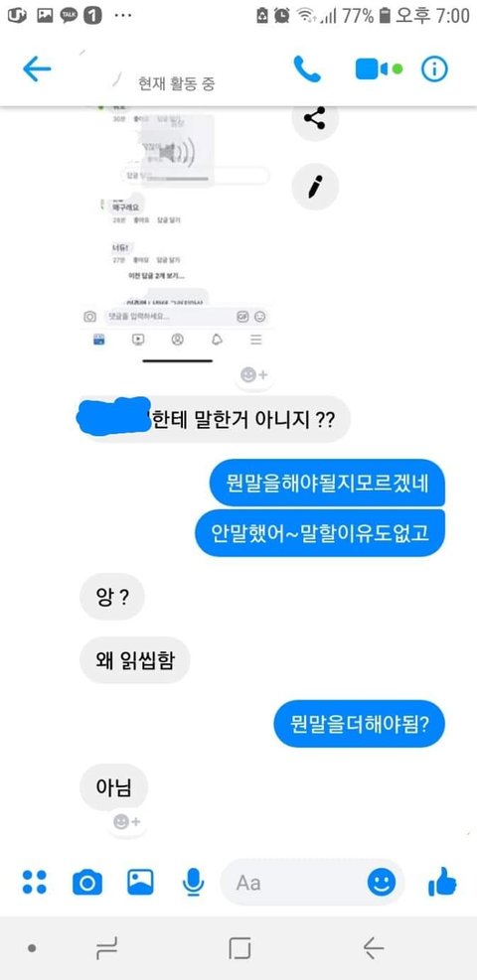Start a video call with camera icon

pyautogui.click(x=372, y=69)
